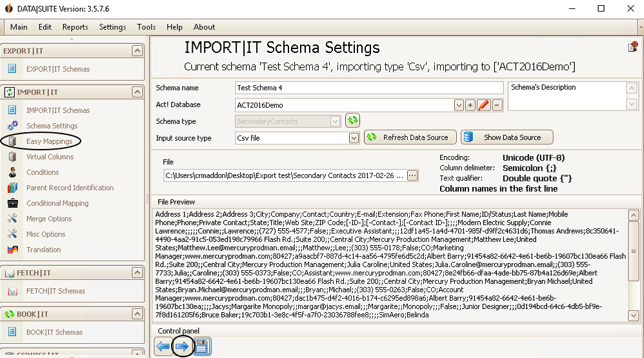This screenshot has height=358, width=644.
Task: Collapse the EXPORT|IT panel
Action: coord(137,50)
